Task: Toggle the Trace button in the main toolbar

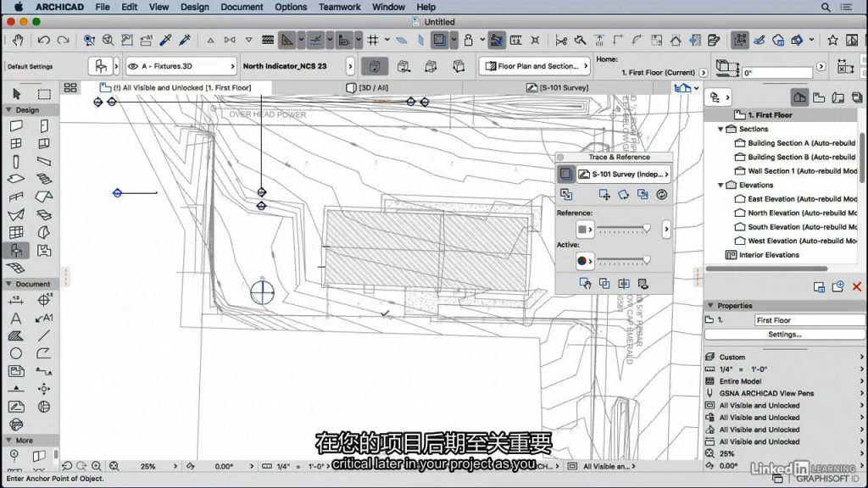Action: coord(440,40)
